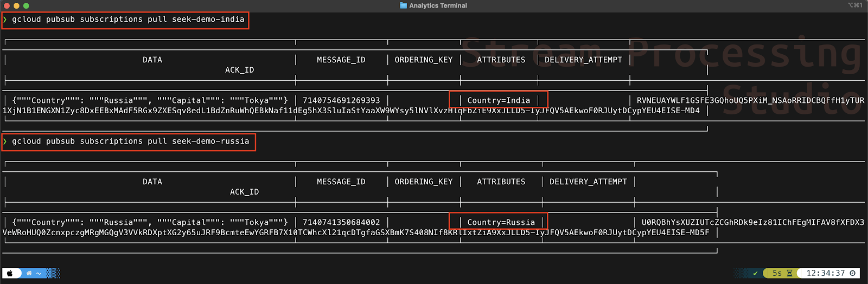Click the red close window button

(7, 5)
